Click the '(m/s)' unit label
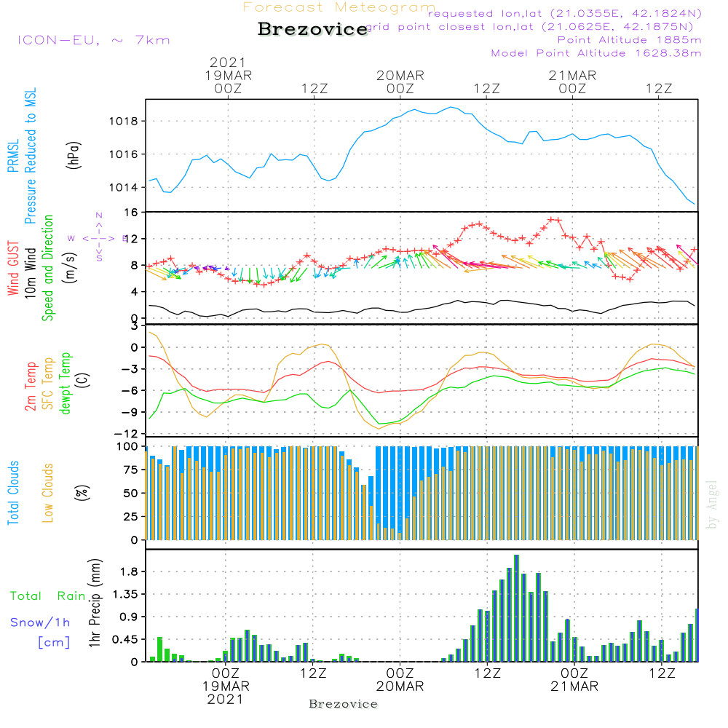Image resolution: width=728 pixels, height=728 pixels. (70, 269)
